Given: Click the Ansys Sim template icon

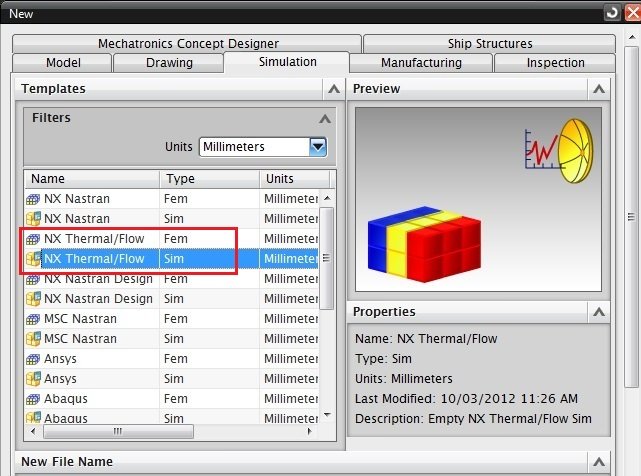Looking at the screenshot, I should click(x=33, y=379).
